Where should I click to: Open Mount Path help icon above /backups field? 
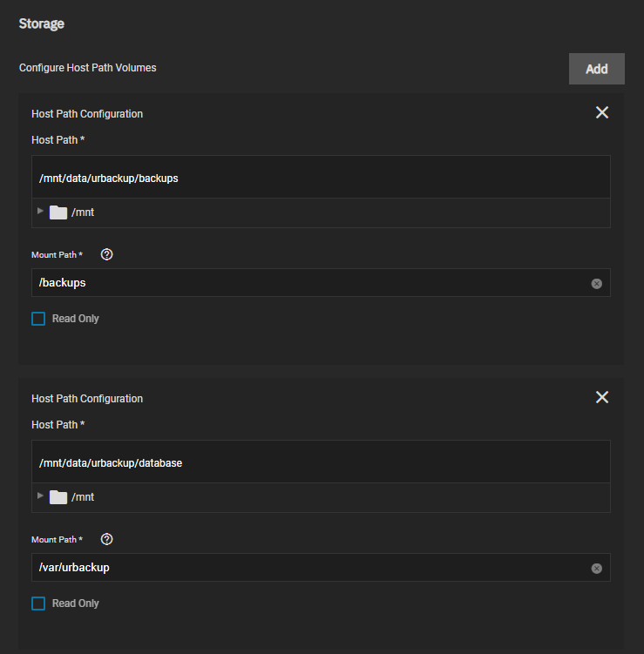click(x=107, y=255)
